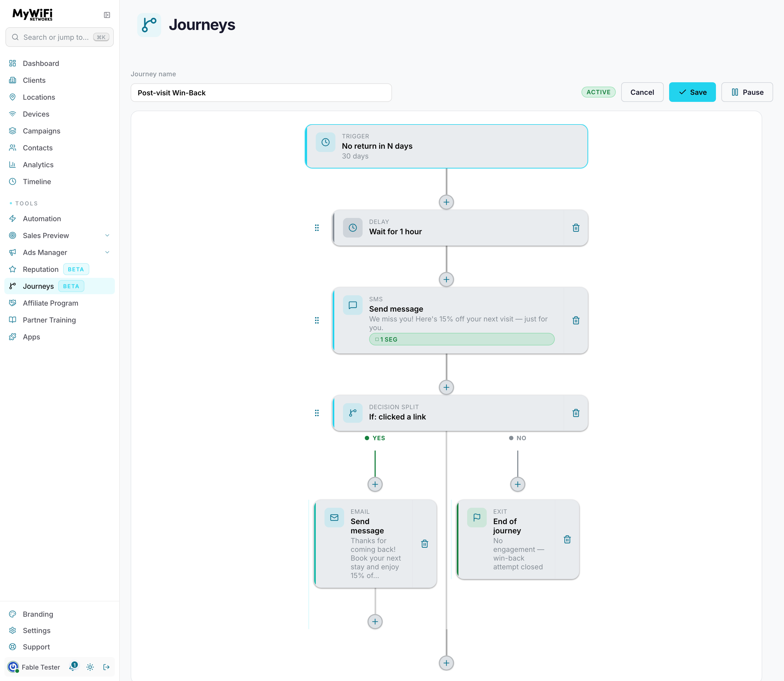Click the delay clock icon
Screen dimensions: 784x681
point(353,228)
